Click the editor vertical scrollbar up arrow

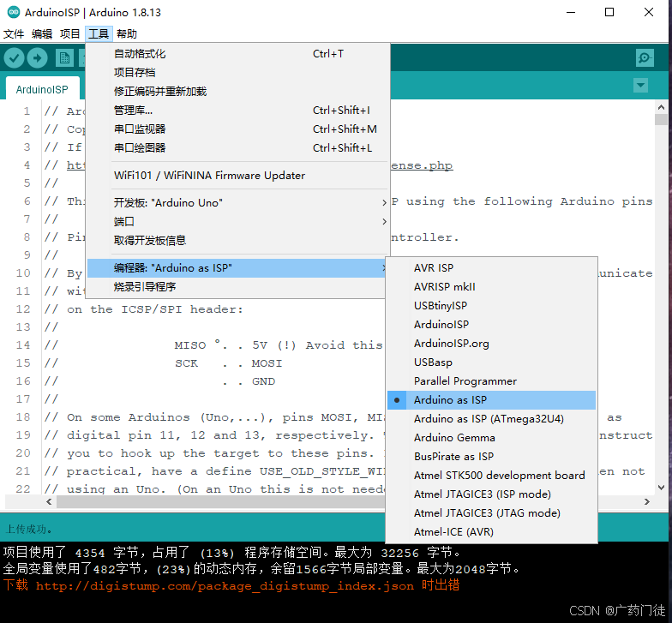pyautogui.click(x=661, y=107)
